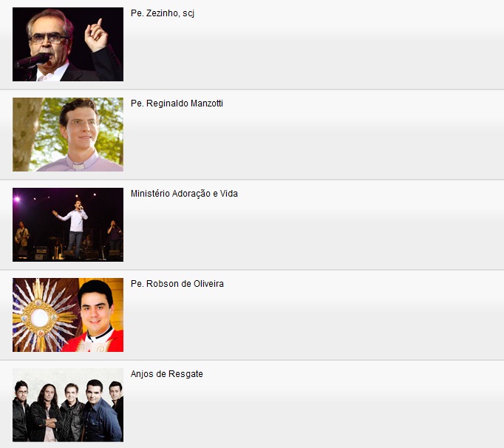Click the Pe. Reginaldo Manzotti photo
Viewport: 504px width, 448px height.
(x=68, y=135)
